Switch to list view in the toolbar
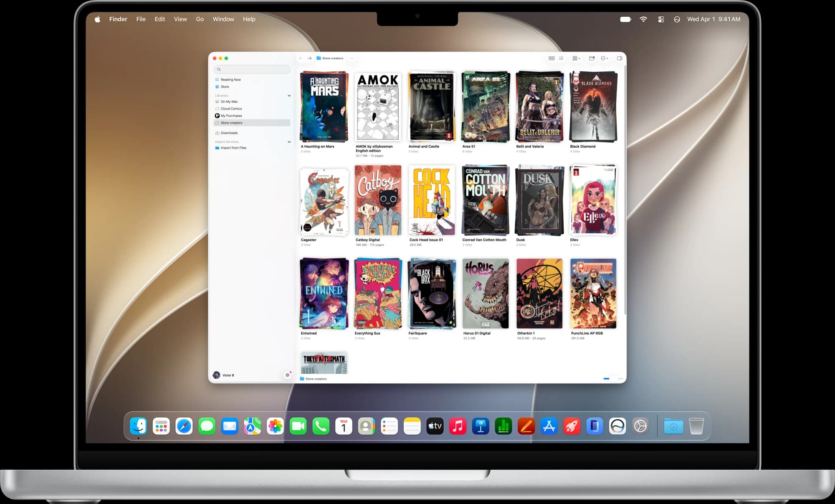The height and width of the screenshot is (504, 835). [x=561, y=58]
